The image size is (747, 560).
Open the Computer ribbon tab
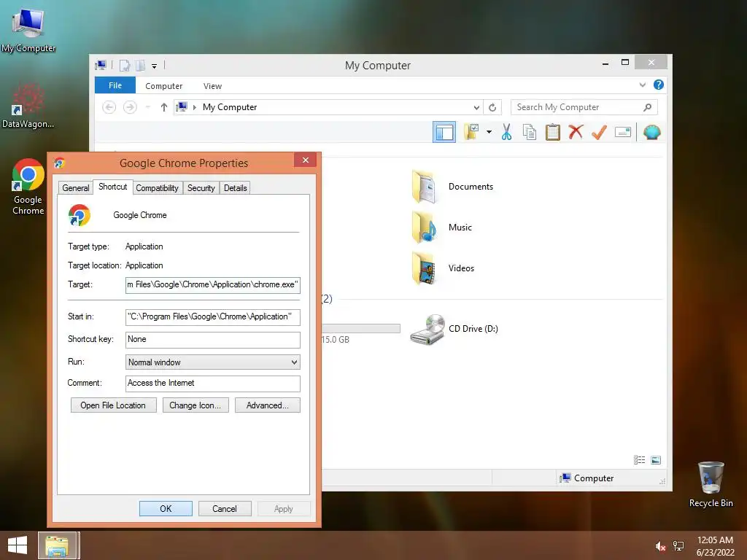(x=164, y=86)
